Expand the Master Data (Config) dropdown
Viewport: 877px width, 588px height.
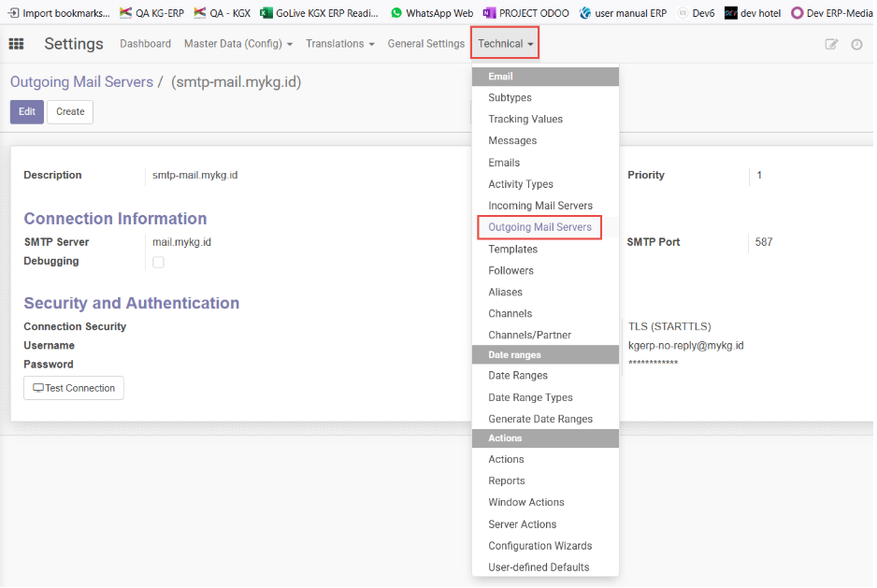click(237, 44)
